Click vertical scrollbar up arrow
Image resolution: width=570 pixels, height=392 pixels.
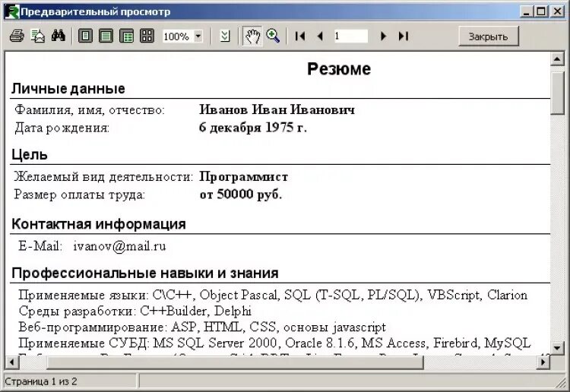point(557,58)
